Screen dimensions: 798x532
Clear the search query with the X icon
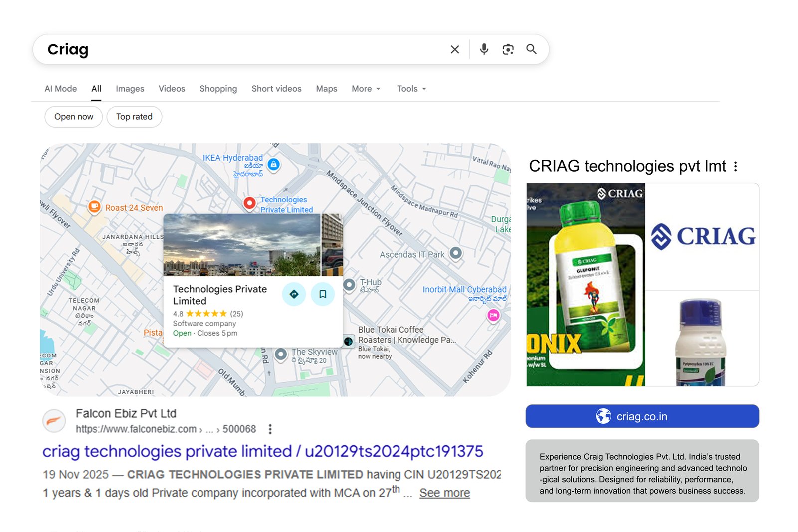pyautogui.click(x=454, y=49)
